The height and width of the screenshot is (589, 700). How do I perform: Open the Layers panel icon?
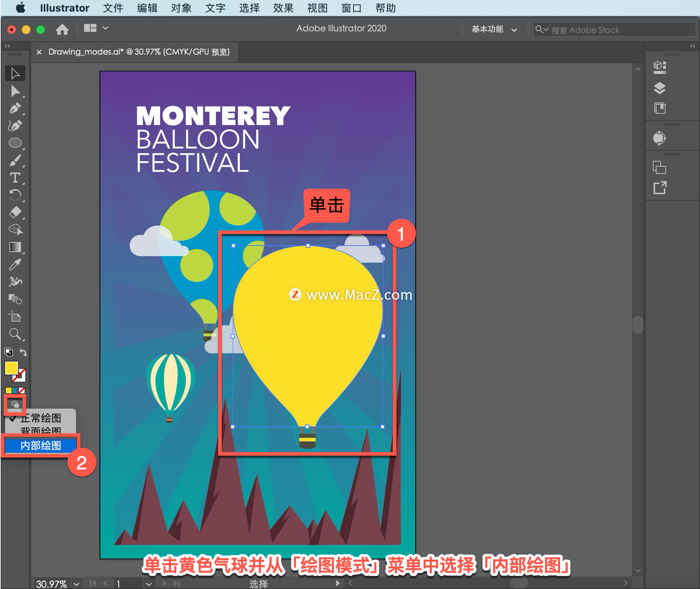(659, 88)
